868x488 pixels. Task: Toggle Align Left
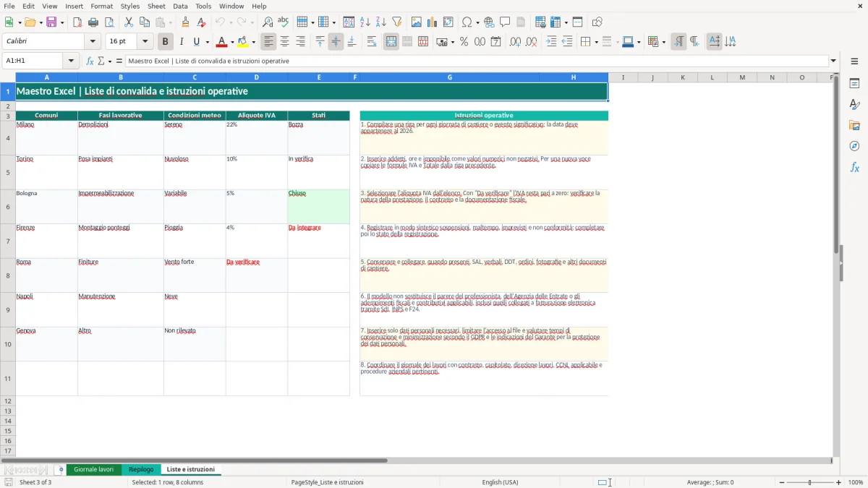pos(269,42)
